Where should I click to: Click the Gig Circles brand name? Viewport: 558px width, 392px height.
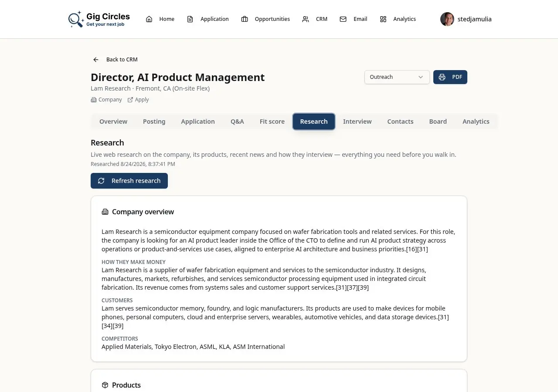(108, 17)
